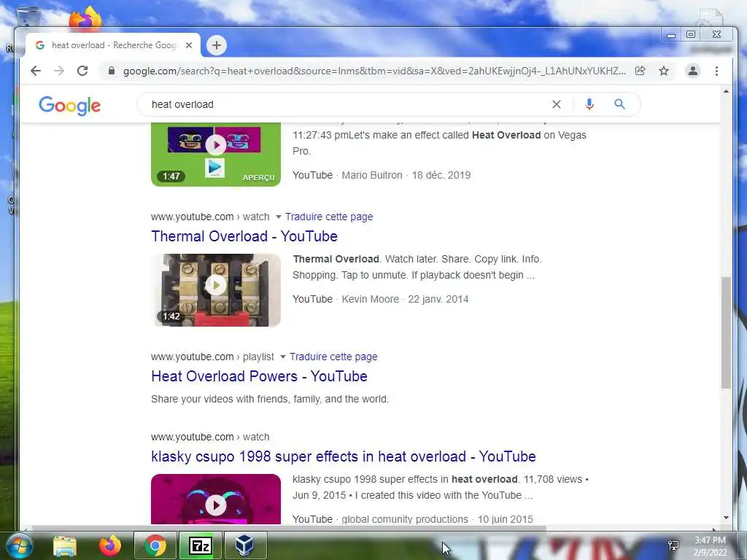The width and height of the screenshot is (747, 560).
Task: Open the Windows Start menu orb
Action: point(18,545)
